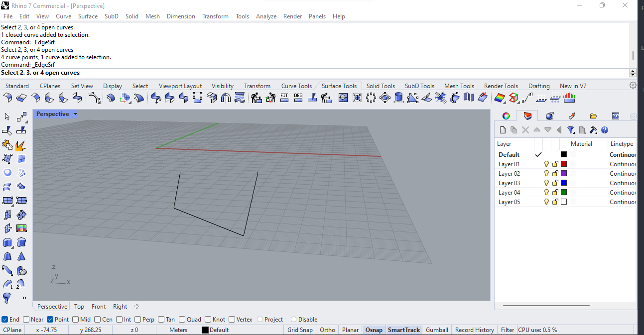Add a new viewport tab plus button

(136, 307)
